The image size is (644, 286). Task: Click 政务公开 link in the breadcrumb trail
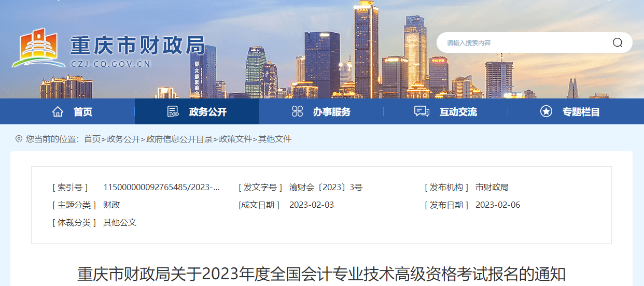123,139
